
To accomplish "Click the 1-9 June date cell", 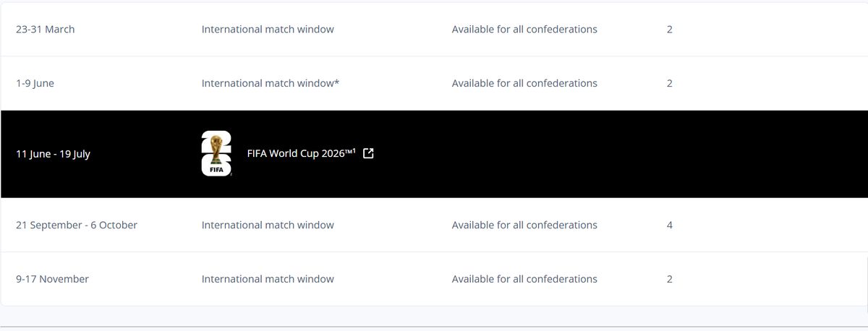I will [x=35, y=83].
